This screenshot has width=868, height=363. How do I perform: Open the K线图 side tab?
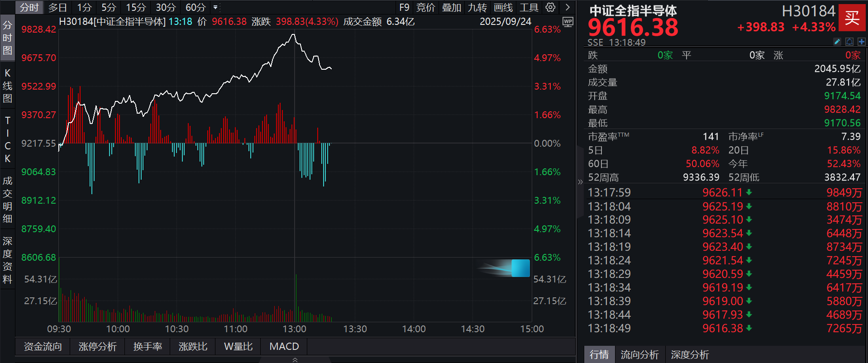click(7, 86)
